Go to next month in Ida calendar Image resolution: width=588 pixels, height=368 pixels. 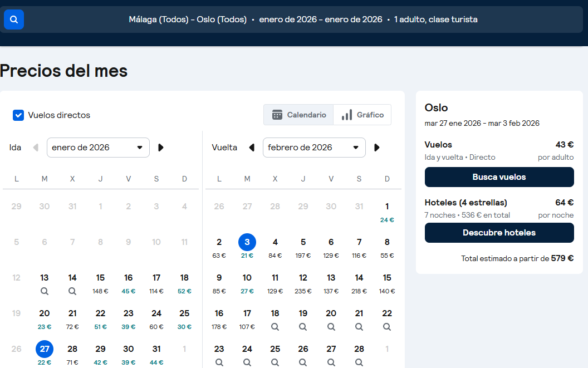click(x=161, y=148)
